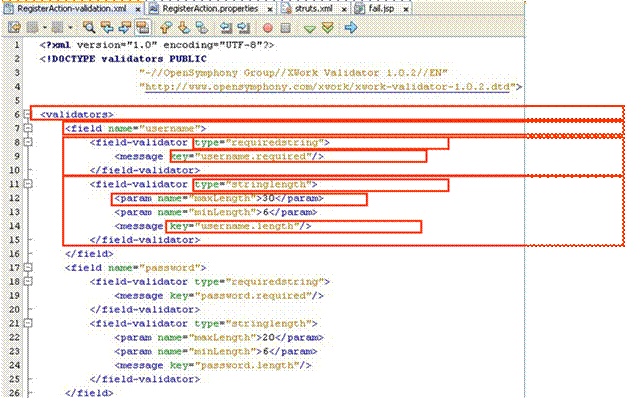625x399 pixels.
Task: Collapse fold marker on line 18
Action: 28,281
